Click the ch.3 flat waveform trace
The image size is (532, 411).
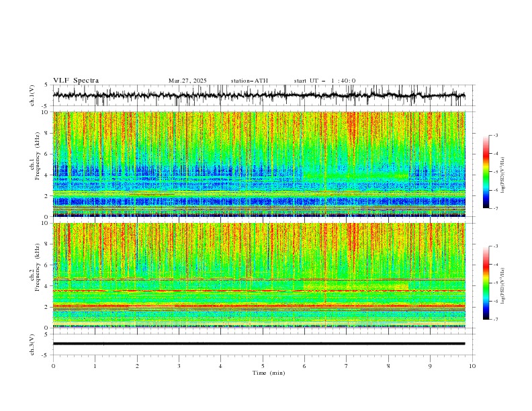click(259, 344)
